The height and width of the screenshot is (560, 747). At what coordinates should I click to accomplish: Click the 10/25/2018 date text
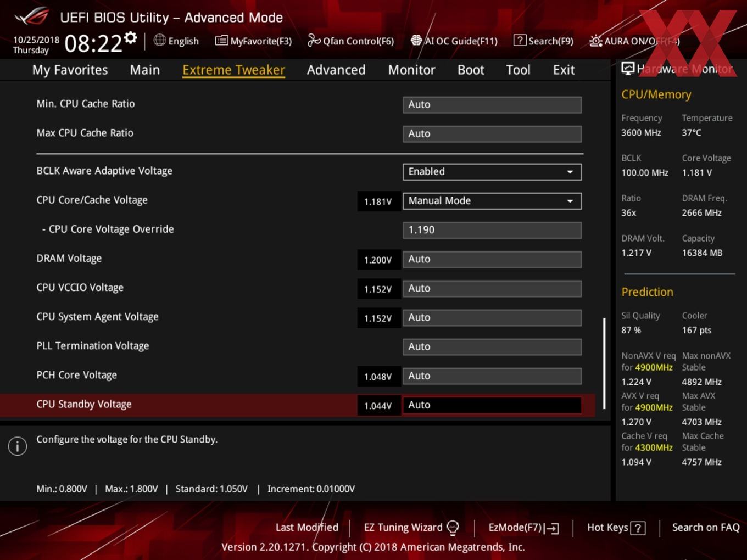tap(36, 40)
